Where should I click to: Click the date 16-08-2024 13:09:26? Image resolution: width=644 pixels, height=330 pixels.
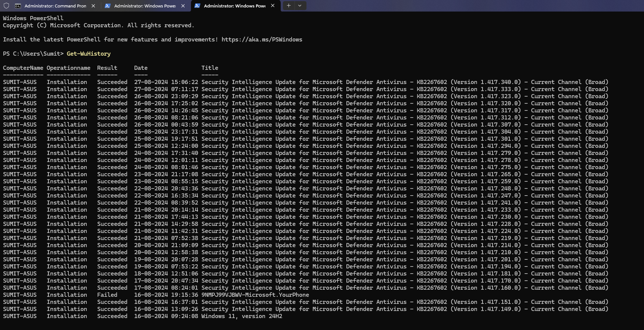pos(166,309)
